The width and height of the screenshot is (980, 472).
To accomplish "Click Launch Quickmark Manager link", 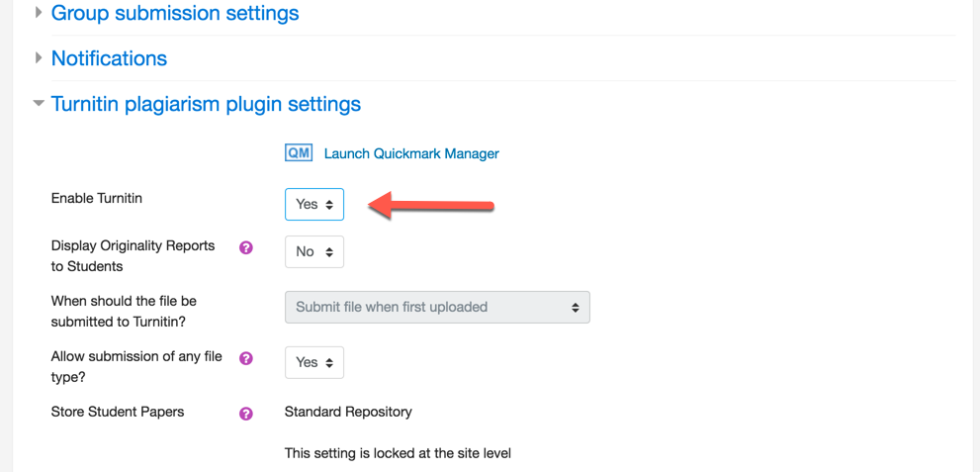I will 411,153.
